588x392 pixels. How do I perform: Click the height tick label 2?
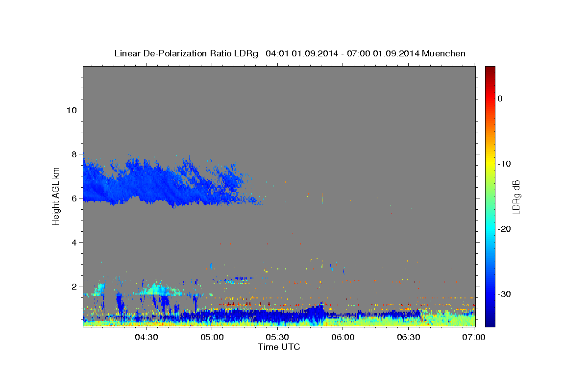point(74,287)
